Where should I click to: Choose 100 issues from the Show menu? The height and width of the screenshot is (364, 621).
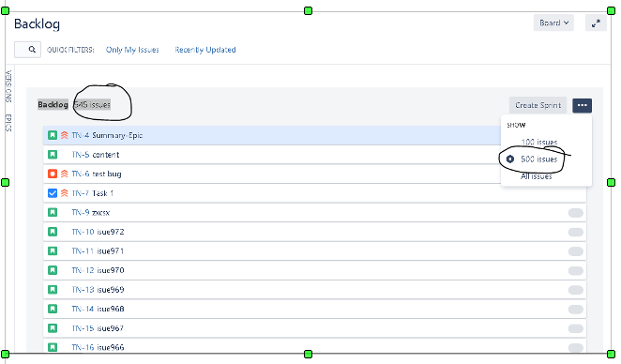pos(539,142)
